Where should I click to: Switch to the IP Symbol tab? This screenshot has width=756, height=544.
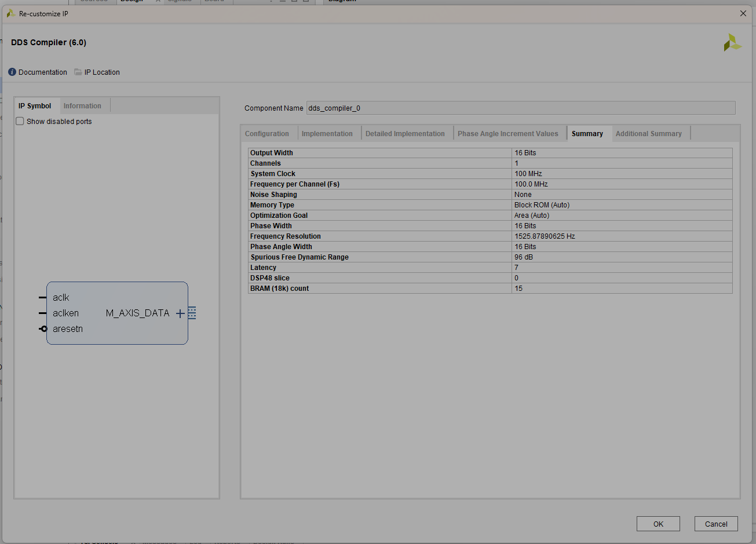click(35, 106)
